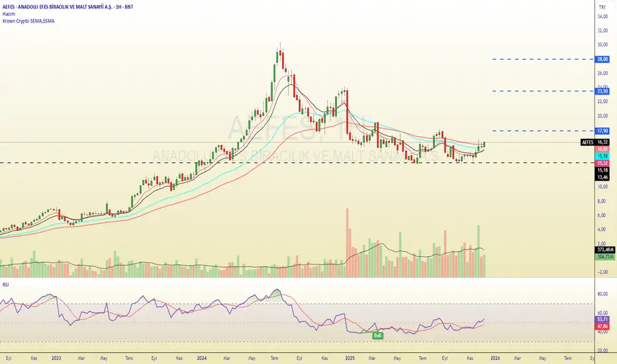Click the green 304,73M volume label

pyautogui.click(x=605, y=257)
